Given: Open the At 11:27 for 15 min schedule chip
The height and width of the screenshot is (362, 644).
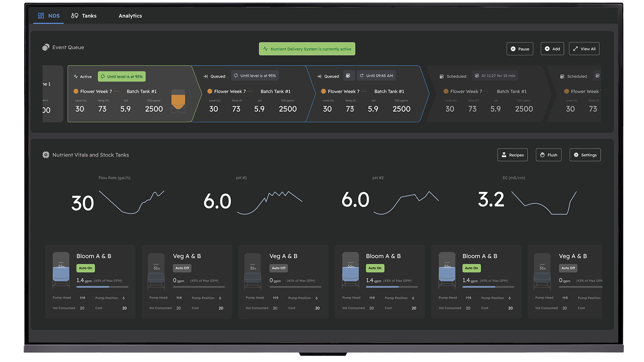Looking at the screenshot, I should coord(495,76).
